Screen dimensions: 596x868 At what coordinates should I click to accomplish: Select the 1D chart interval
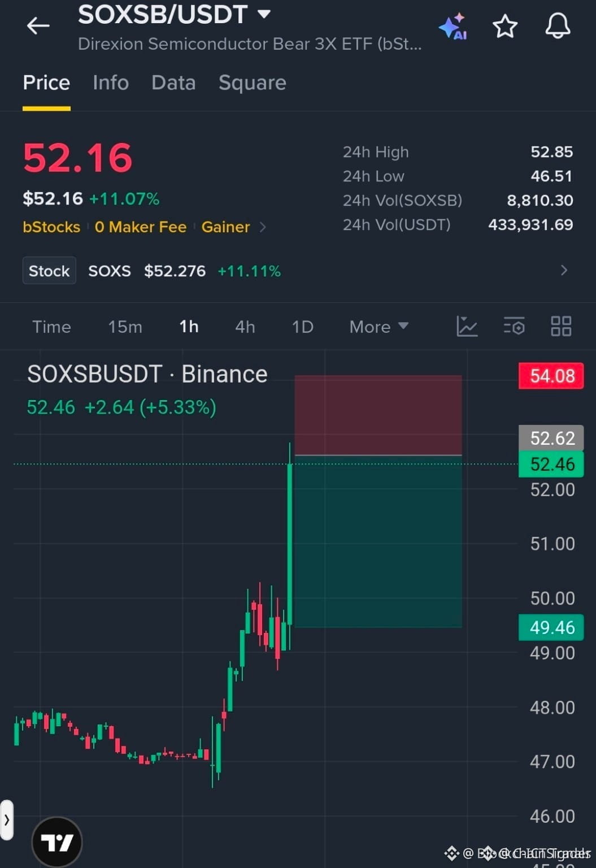302,327
